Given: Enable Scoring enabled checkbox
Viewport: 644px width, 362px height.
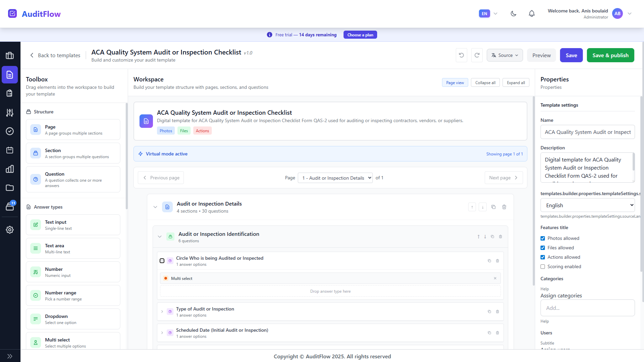Looking at the screenshot, I should pos(542,266).
